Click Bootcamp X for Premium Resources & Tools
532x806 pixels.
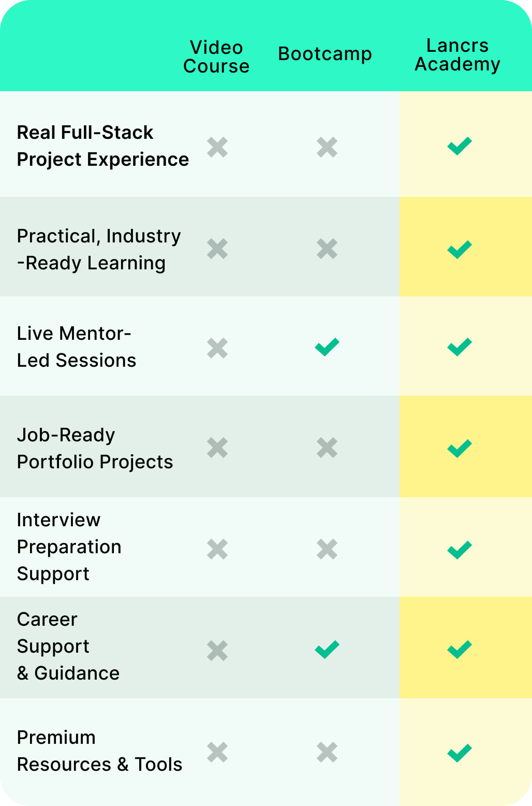coord(327,752)
